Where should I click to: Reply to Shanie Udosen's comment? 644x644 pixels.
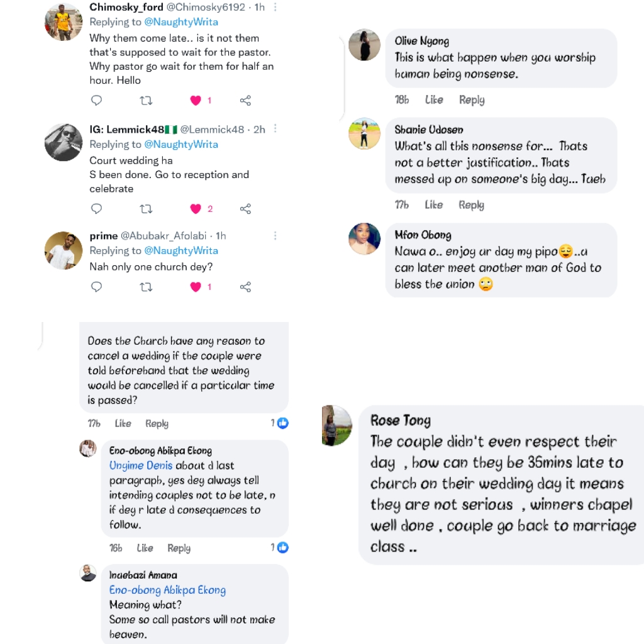click(471, 205)
